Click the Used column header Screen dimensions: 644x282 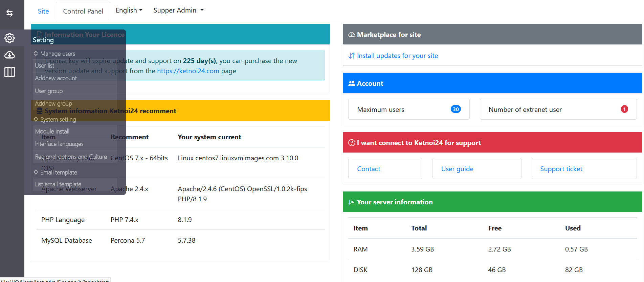[573, 228]
